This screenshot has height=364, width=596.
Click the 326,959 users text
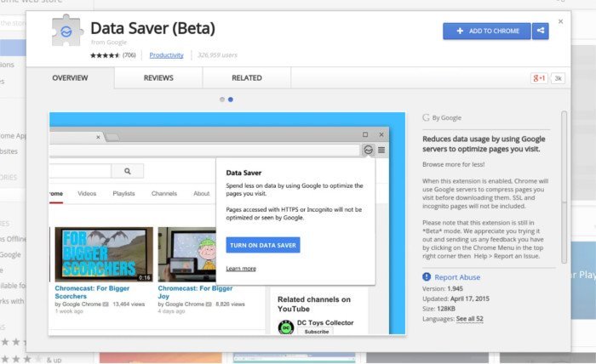[217, 55]
